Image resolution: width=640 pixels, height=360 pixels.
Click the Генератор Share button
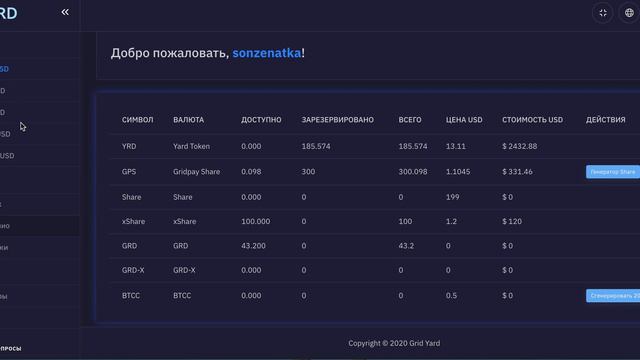(613, 172)
